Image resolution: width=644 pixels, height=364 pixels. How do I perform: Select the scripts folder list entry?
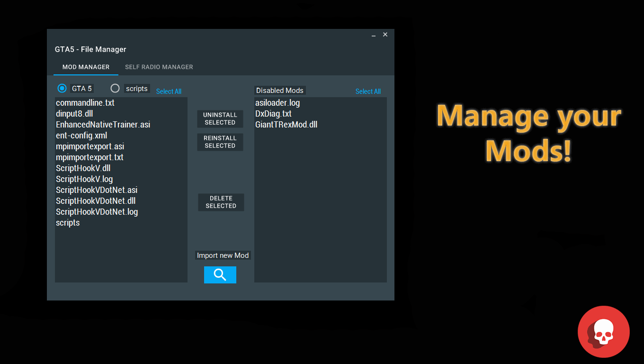click(x=68, y=223)
